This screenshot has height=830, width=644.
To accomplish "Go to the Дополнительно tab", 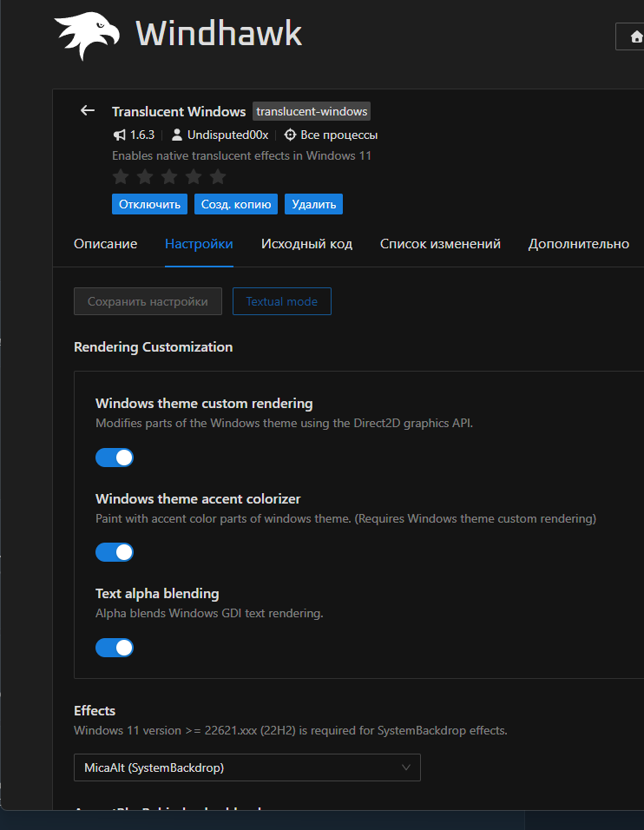I will (579, 243).
